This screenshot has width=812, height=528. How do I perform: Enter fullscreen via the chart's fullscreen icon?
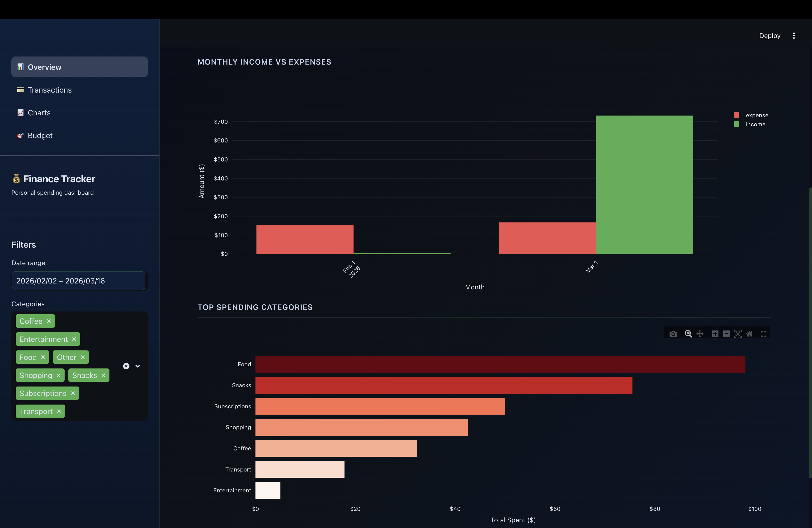pyautogui.click(x=763, y=334)
